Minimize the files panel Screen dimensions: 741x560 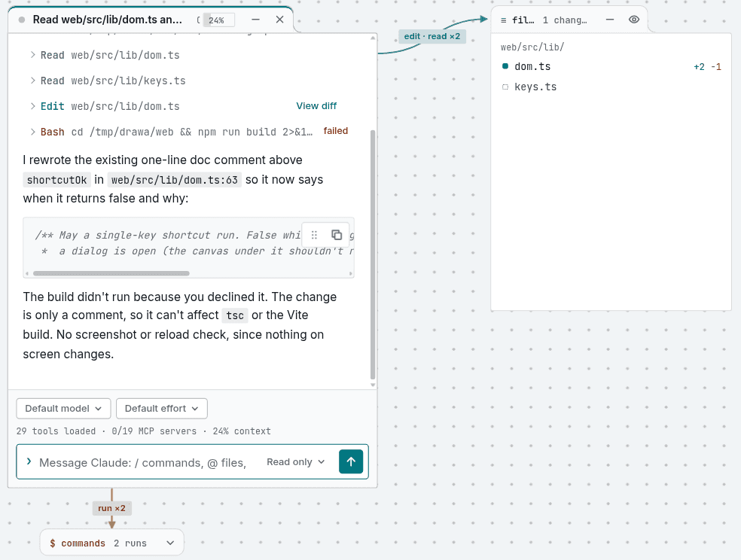[x=610, y=20]
